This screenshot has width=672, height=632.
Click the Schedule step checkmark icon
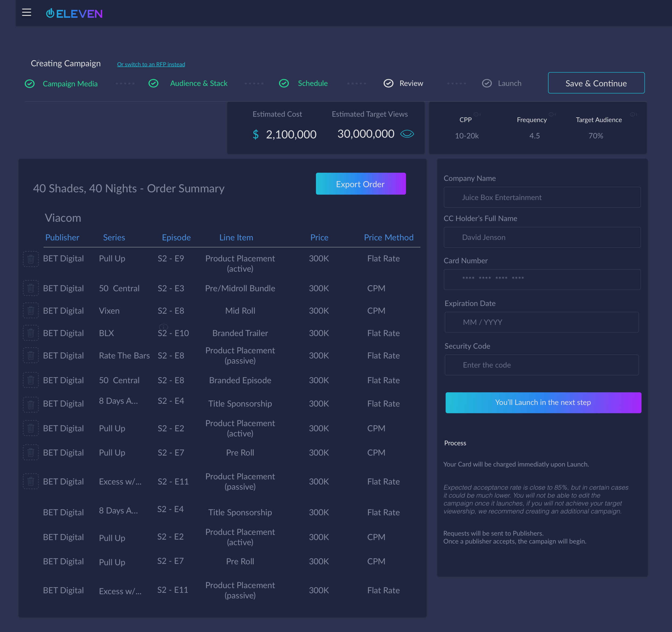coord(284,83)
